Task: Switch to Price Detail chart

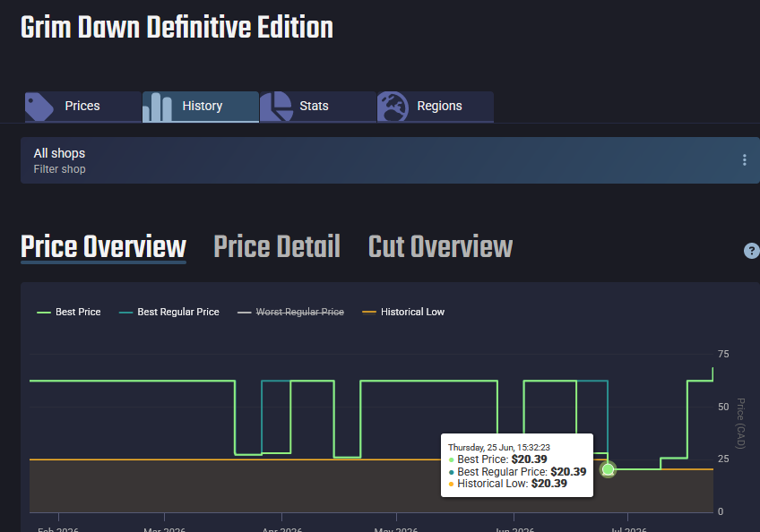Action: coord(277,247)
